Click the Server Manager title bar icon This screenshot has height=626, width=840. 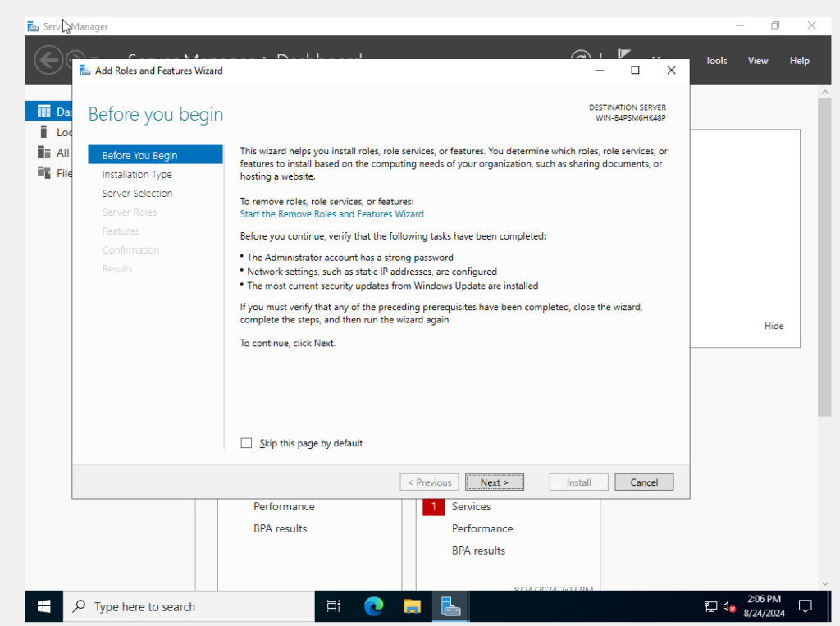tap(33, 25)
